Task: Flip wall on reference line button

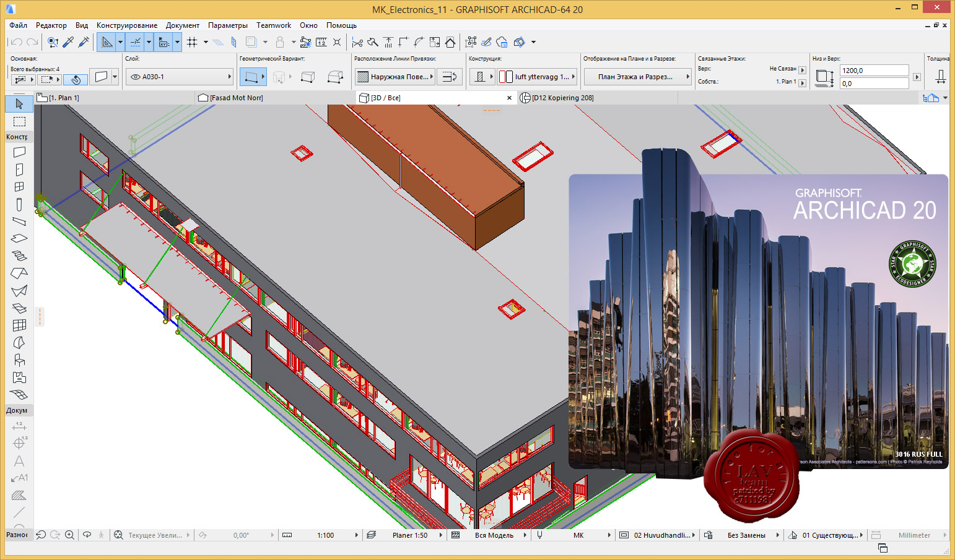Action: (450, 77)
